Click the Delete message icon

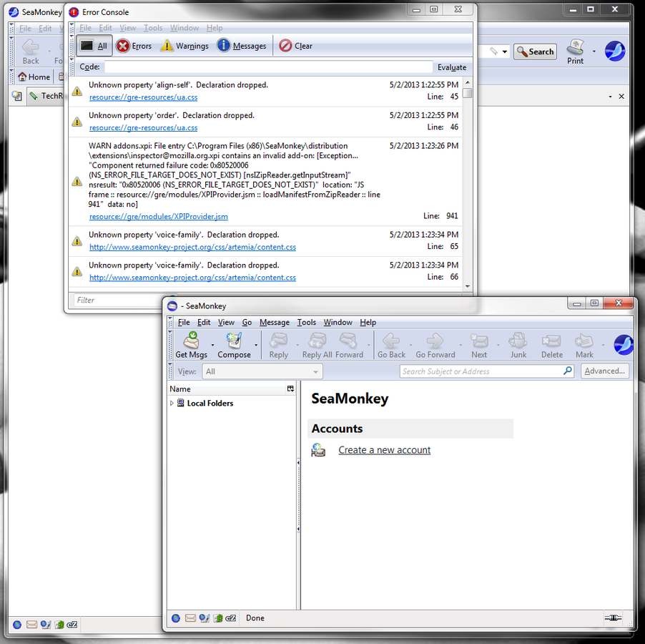click(x=551, y=341)
